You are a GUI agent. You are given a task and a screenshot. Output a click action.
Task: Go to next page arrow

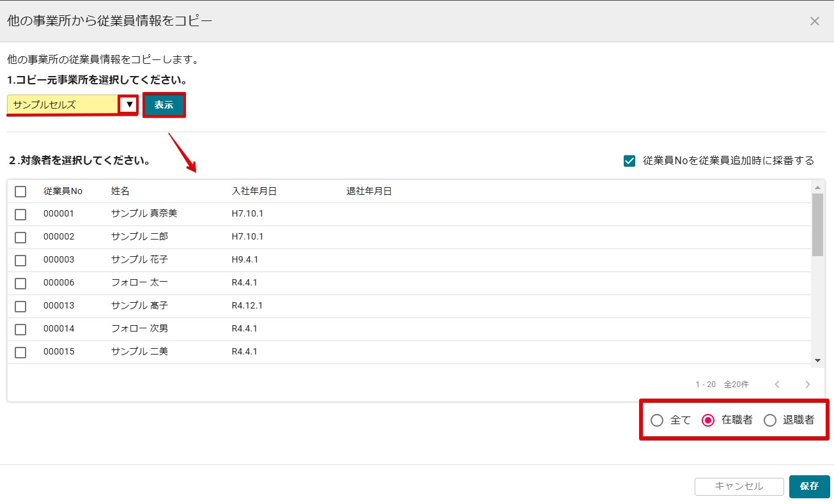coord(808,385)
